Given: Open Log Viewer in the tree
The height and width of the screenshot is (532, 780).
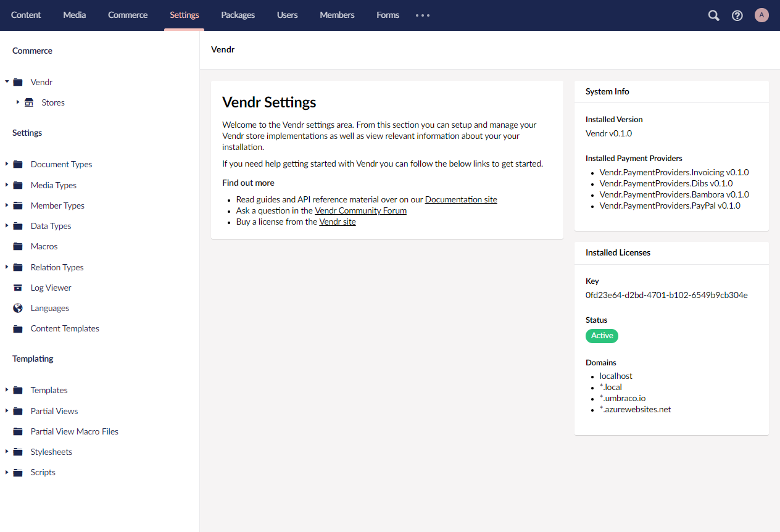Looking at the screenshot, I should point(51,288).
